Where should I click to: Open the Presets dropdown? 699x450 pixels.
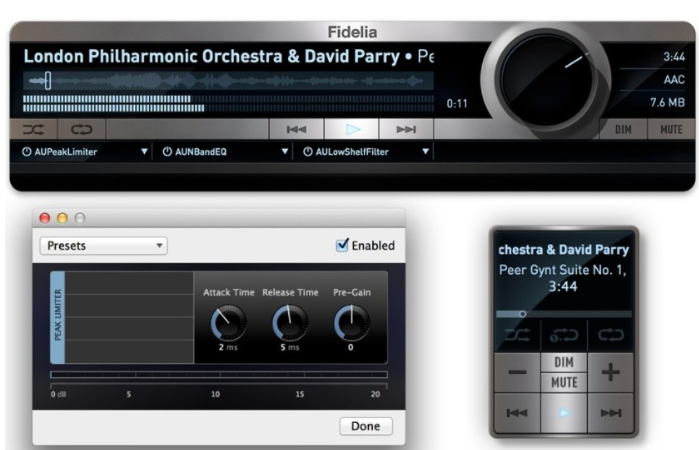[103, 246]
